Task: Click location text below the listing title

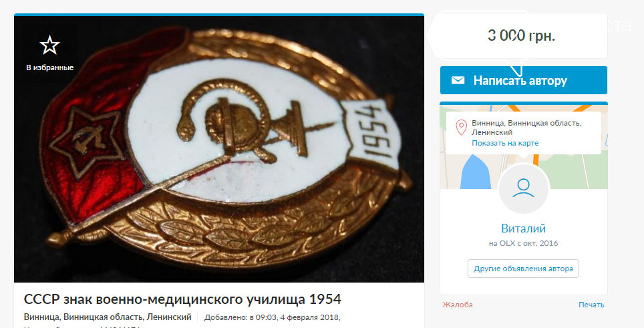Action: click(108, 317)
